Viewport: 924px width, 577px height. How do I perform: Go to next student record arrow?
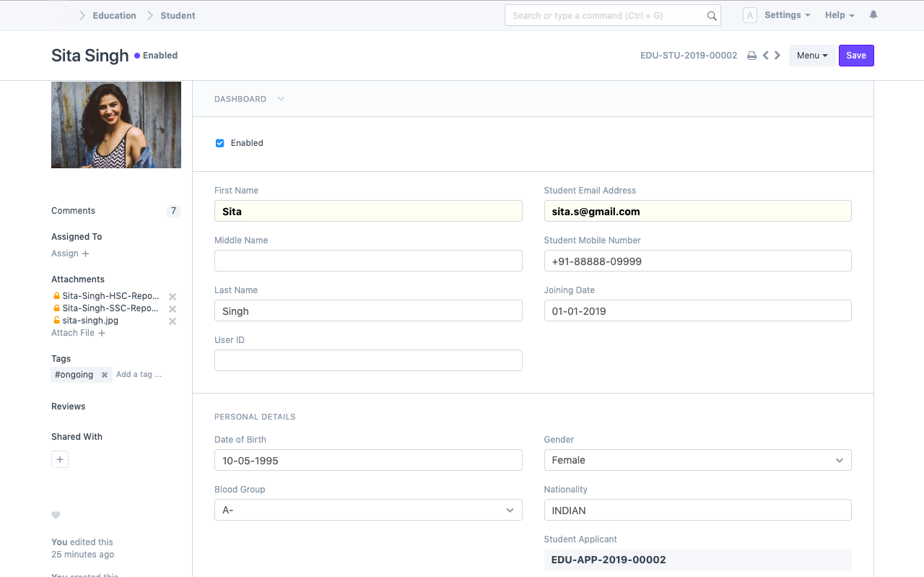pyautogui.click(x=777, y=56)
